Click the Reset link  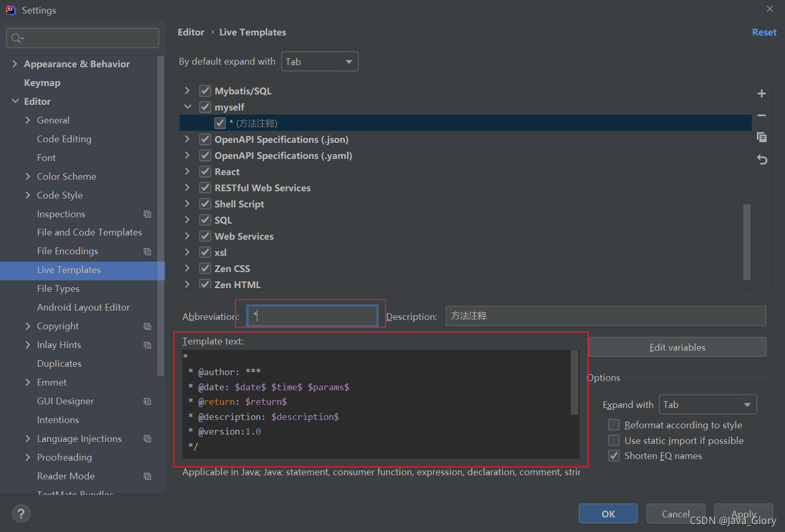coord(764,32)
